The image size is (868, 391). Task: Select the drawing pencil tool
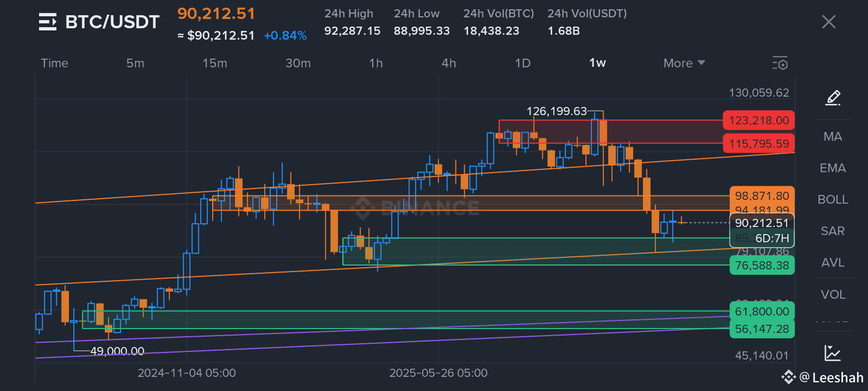click(833, 98)
